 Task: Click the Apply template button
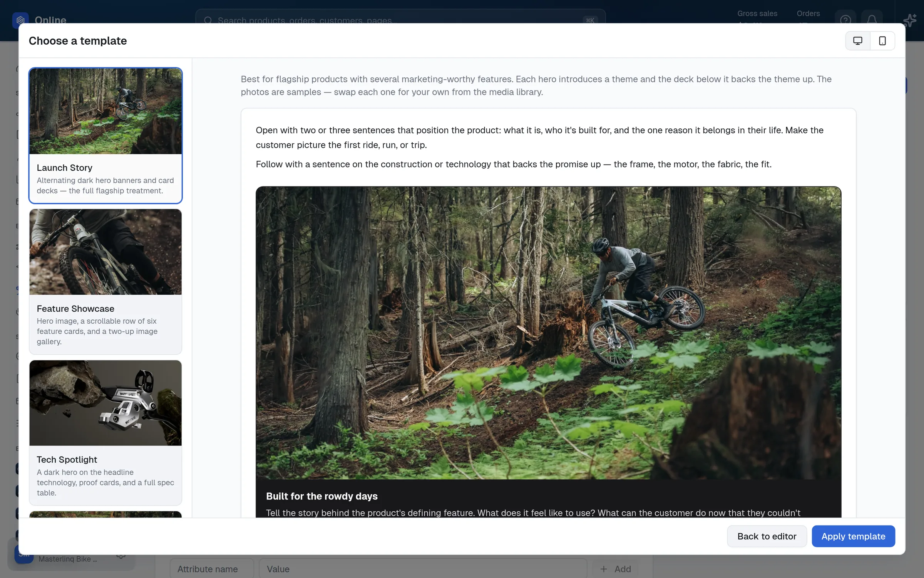click(x=853, y=536)
